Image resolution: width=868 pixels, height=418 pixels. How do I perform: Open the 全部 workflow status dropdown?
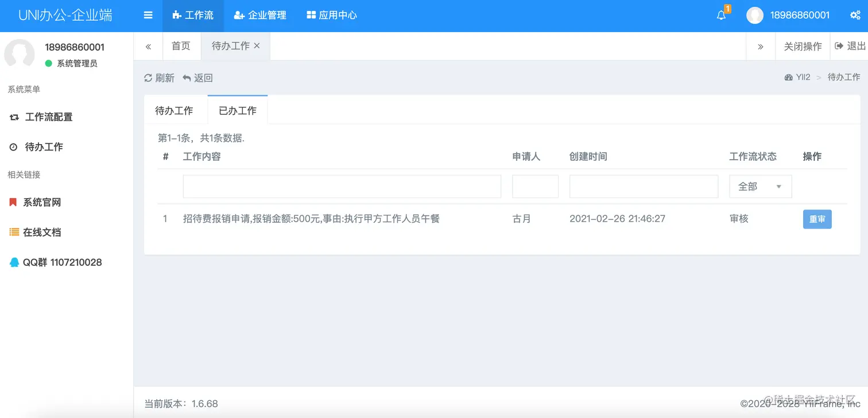(760, 186)
